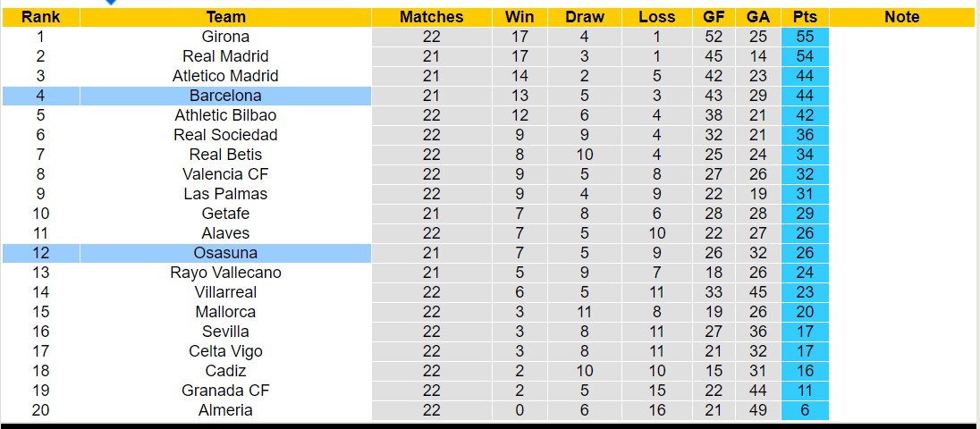Screen dimensions: 980x429
Task: Select the Celta Vigo team name
Action: coord(225,351)
